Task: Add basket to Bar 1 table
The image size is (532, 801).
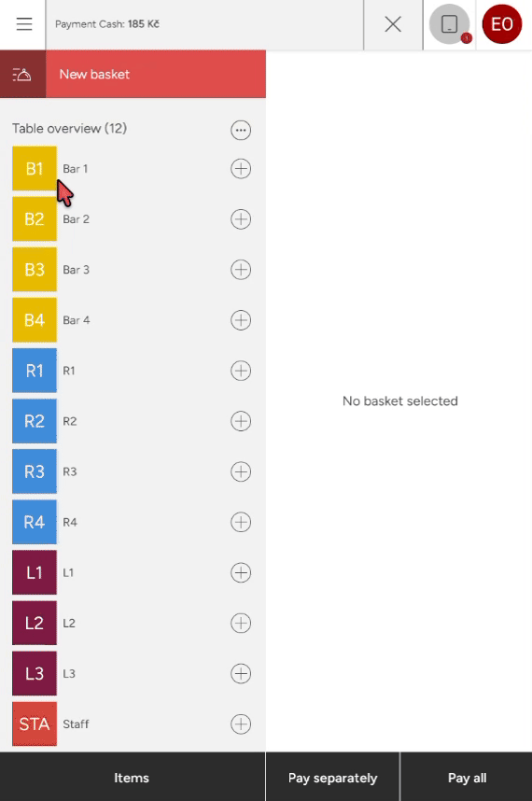Action: pyautogui.click(x=241, y=169)
